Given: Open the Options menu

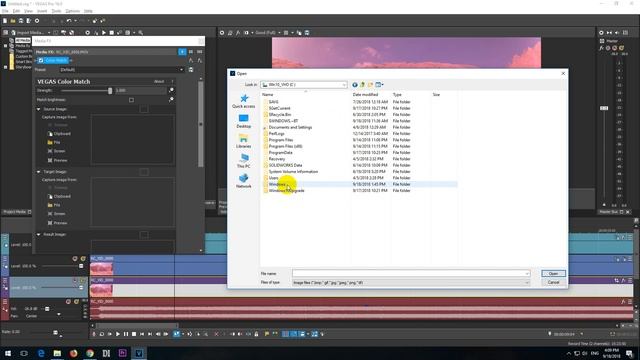Looking at the screenshot, I should point(73,11).
